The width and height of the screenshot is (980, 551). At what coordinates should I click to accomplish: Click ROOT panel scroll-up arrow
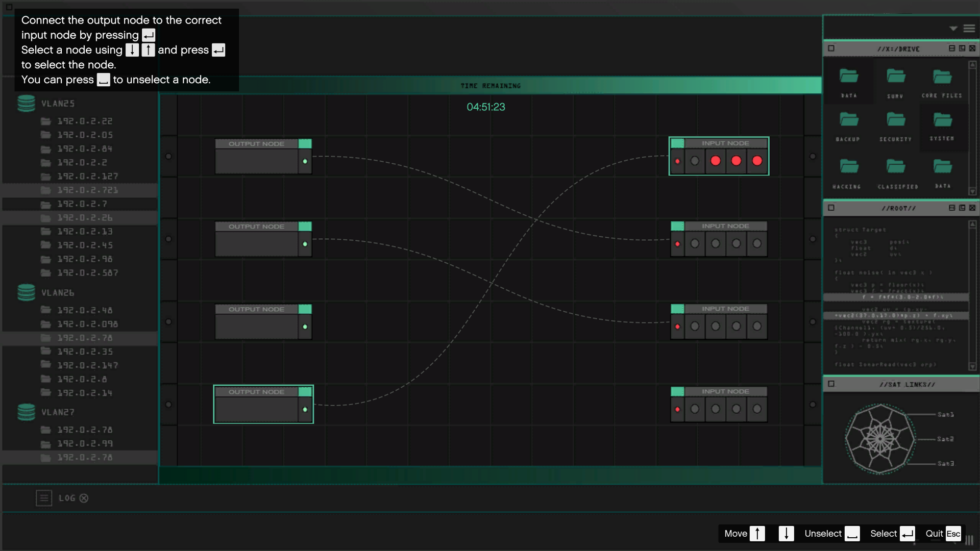click(x=972, y=224)
